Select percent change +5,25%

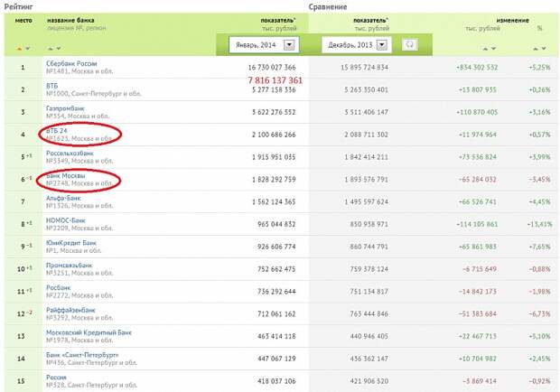(x=539, y=67)
